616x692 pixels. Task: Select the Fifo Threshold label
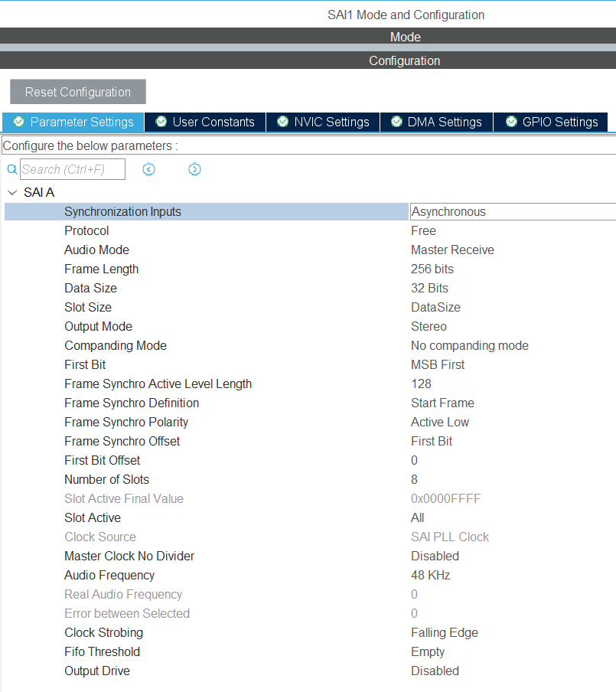coord(102,652)
